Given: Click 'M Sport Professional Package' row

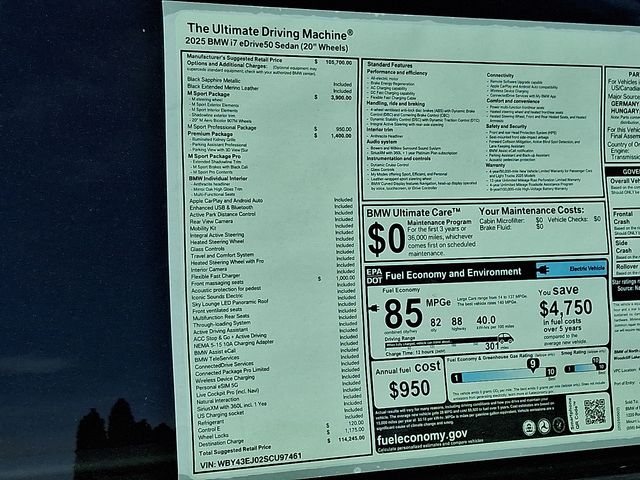Looking at the screenshot, I should 222,127.
